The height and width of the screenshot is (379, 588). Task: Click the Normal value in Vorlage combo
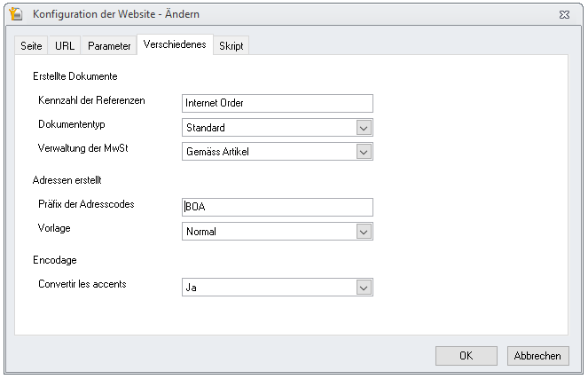pyautogui.click(x=201, y=232)
